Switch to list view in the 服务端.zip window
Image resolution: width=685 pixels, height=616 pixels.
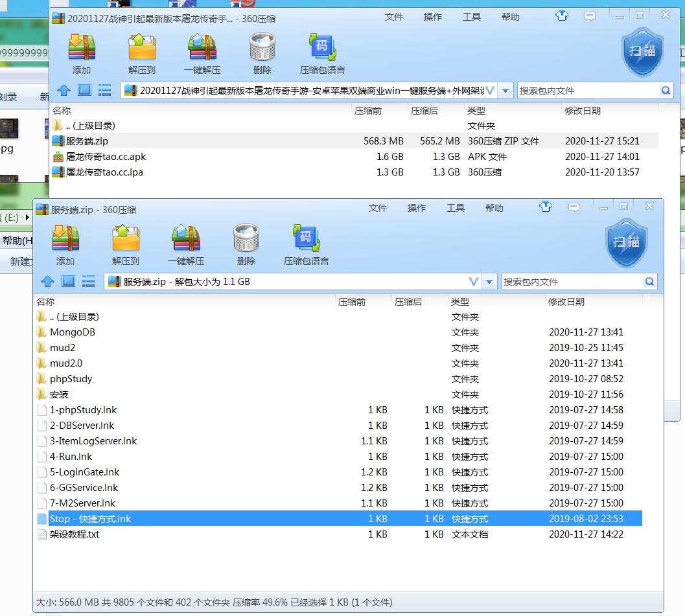pos(89,281)
